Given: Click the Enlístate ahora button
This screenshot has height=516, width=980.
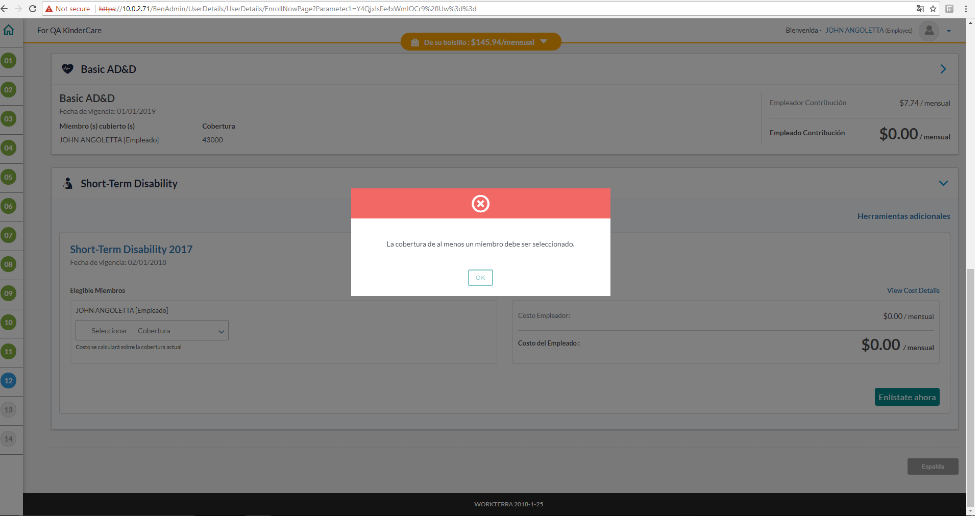Looking at the screenshot, I should point(906,397).
